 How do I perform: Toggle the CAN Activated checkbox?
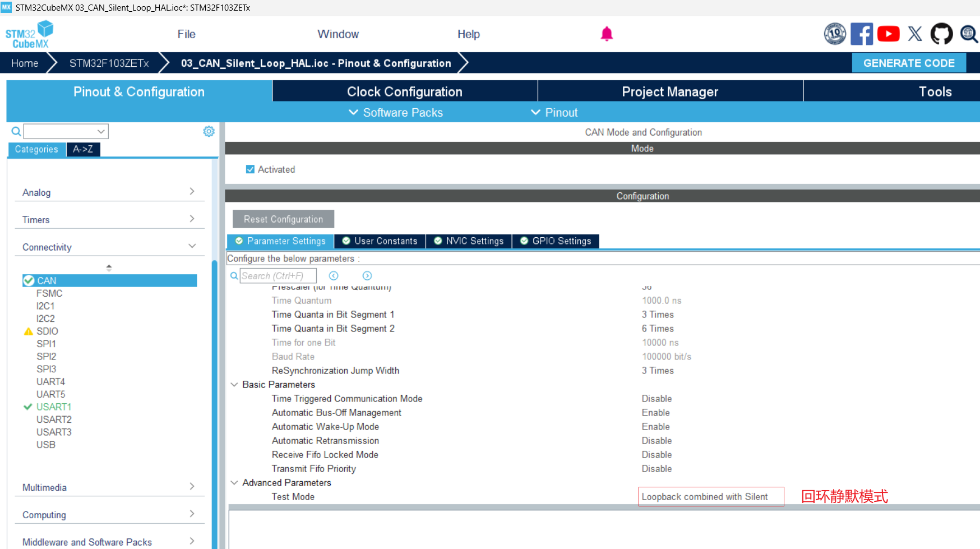(250, 169)
